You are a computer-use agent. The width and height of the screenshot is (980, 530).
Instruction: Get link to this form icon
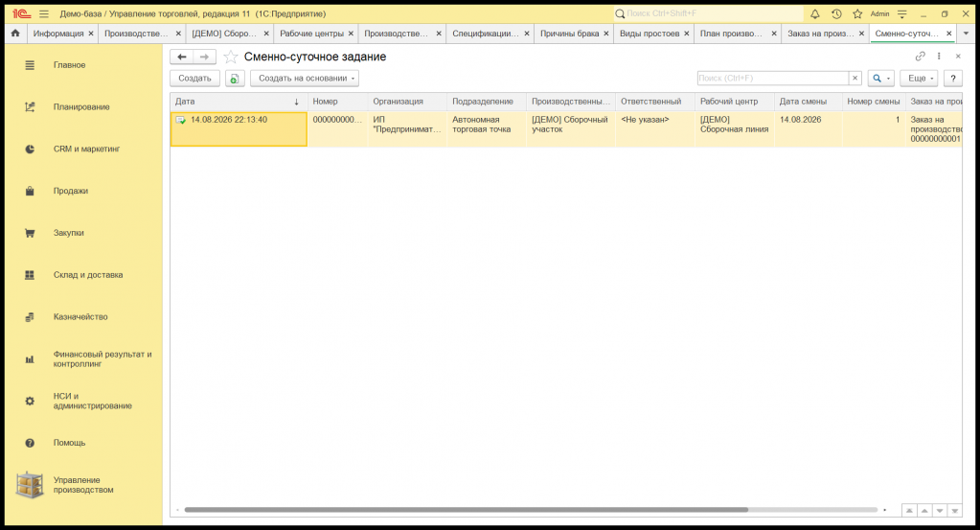(920, 57)
